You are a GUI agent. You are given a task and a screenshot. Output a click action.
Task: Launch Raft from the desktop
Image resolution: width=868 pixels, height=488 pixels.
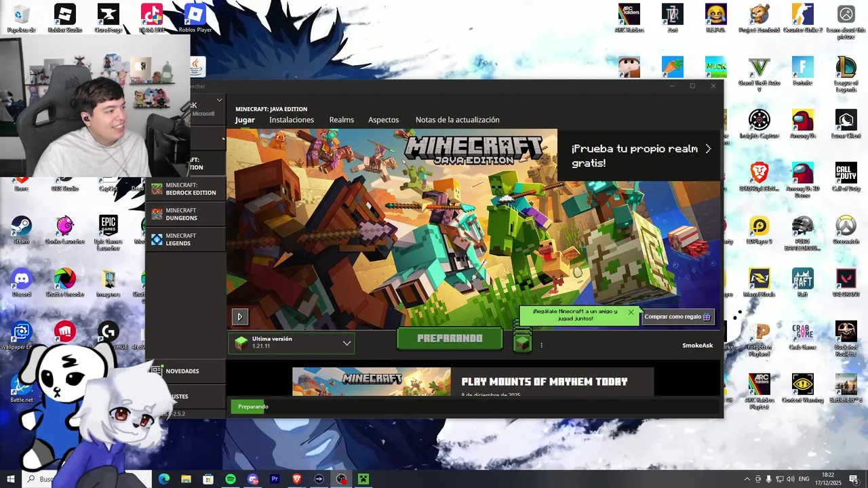803,283
